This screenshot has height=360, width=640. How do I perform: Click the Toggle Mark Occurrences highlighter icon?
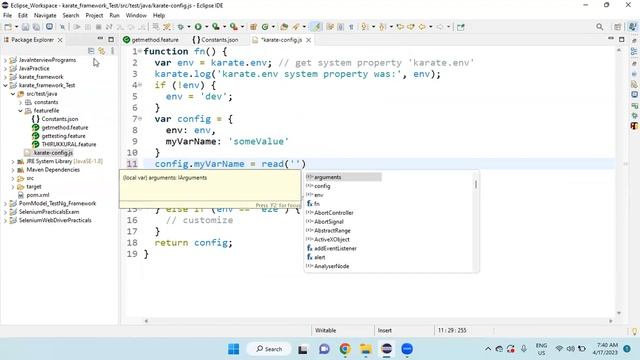coord(316,27)
